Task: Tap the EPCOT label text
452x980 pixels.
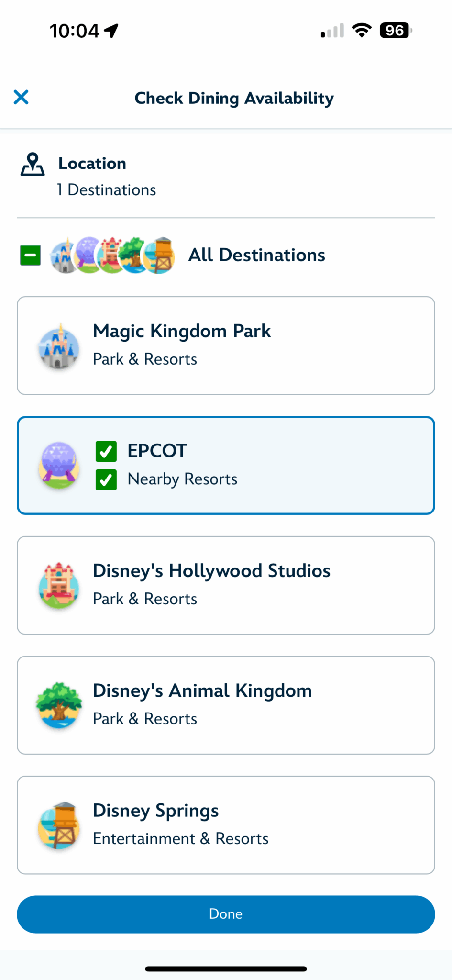Action: coord(157,451)
